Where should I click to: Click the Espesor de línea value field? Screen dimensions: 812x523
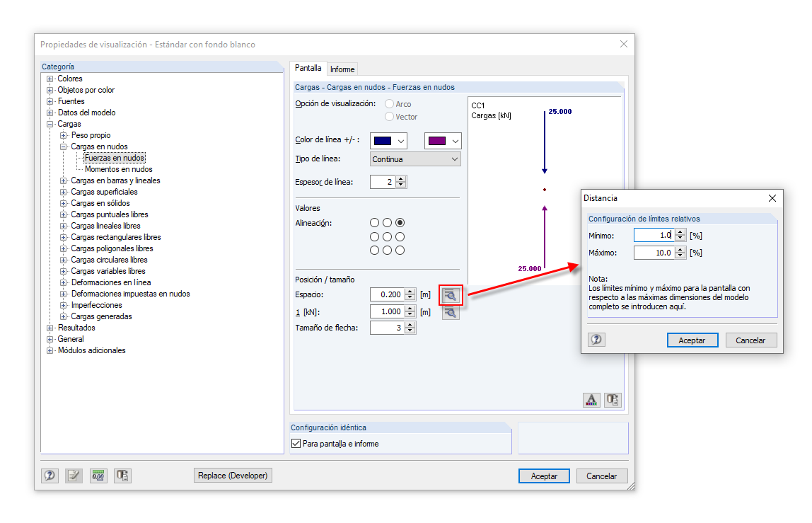click(383, 182)
